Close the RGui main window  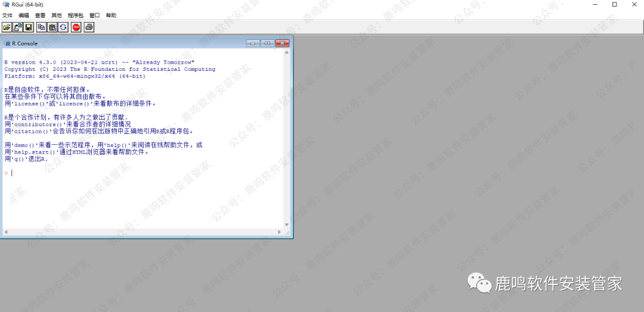[x=633, y=5]
